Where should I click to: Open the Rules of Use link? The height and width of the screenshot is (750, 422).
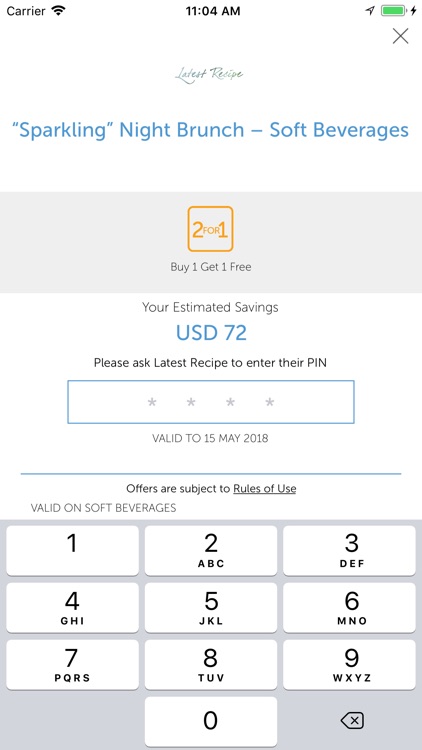[x=265, y=488]
